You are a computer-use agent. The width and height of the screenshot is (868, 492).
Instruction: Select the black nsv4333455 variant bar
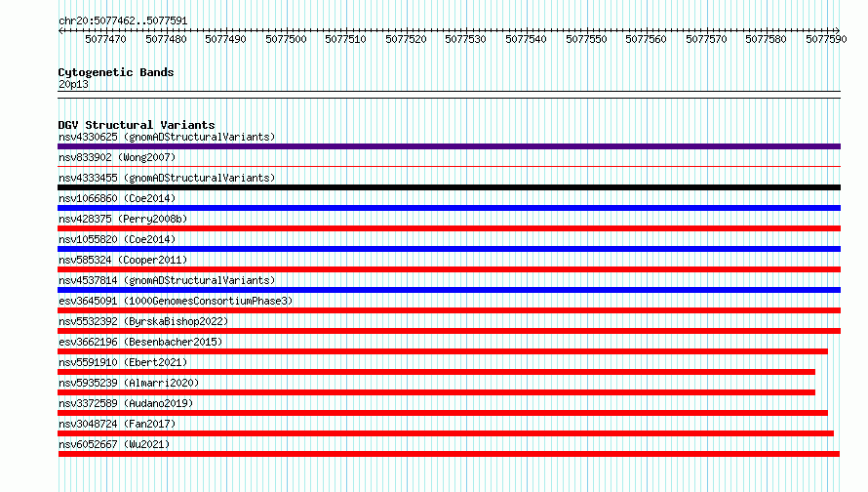coord(449,187)
